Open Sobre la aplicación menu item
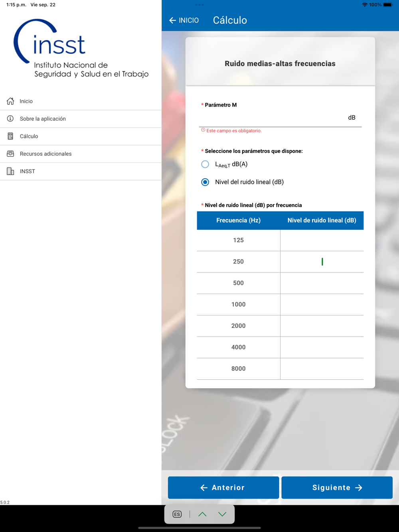The height and width of the screenshot is (532, 399). [81, 119]
